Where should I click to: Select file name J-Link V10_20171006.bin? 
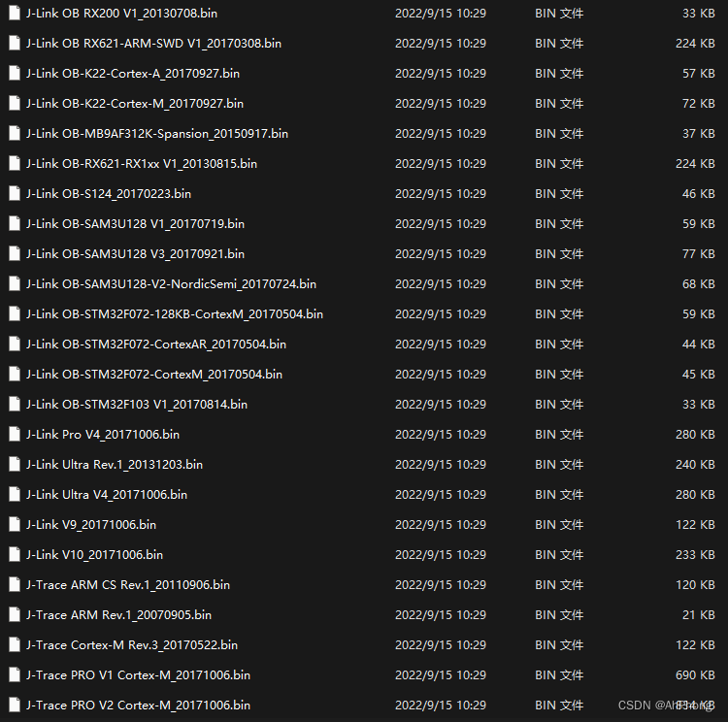coord(95,555)
